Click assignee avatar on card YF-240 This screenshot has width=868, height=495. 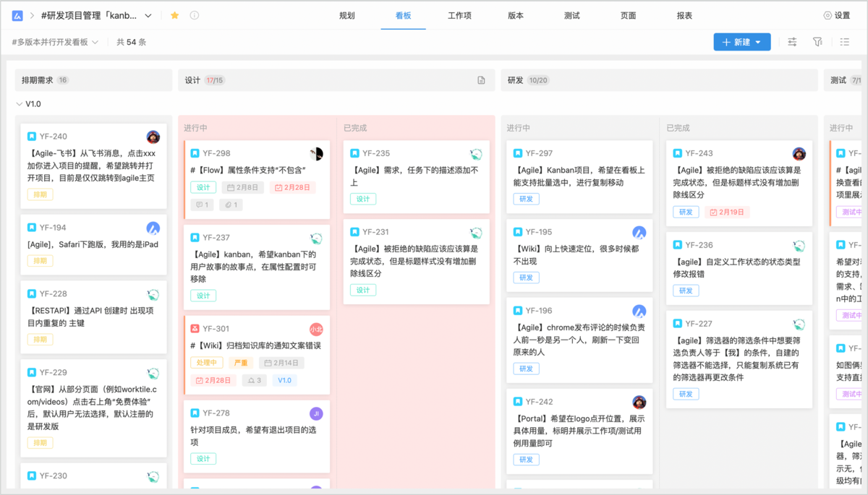[x=153, y=137]
